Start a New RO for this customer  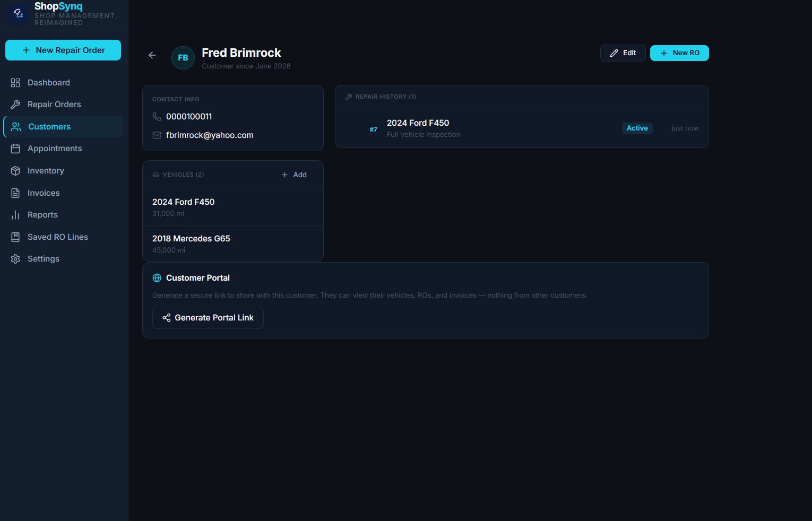click(679, 53)
